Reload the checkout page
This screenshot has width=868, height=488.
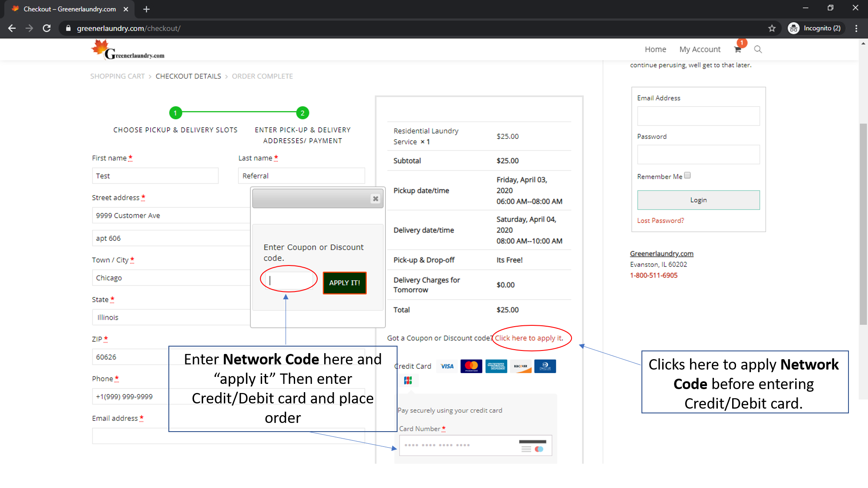(47, 28)
